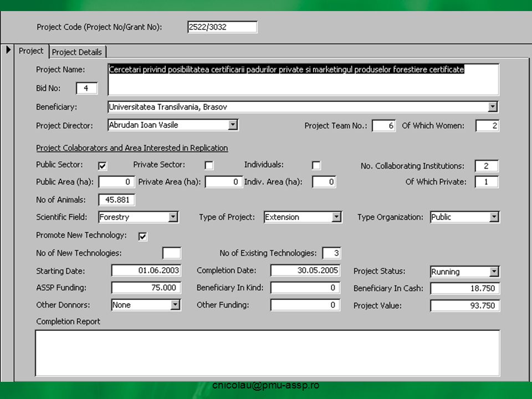This screenshot has height=399, width=532.
Task: Click the Project Team No. field
Action: click(383, 126)
